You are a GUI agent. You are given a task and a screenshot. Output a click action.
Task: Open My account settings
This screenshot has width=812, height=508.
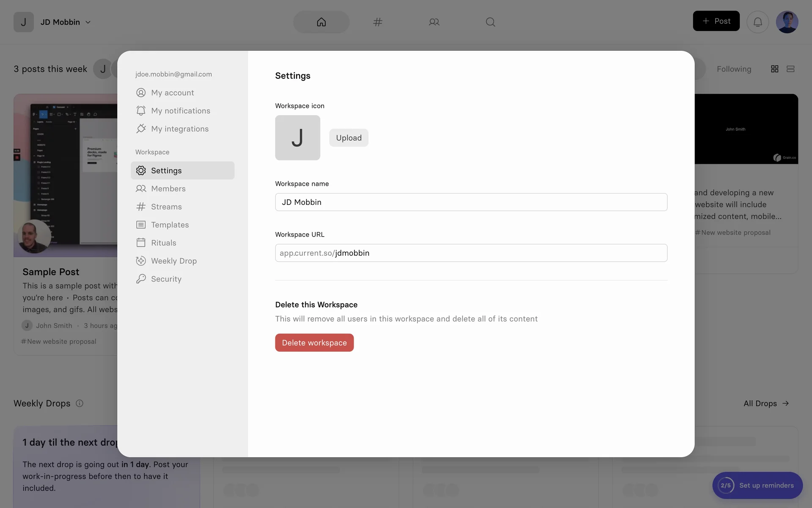(x=173, y=93)
